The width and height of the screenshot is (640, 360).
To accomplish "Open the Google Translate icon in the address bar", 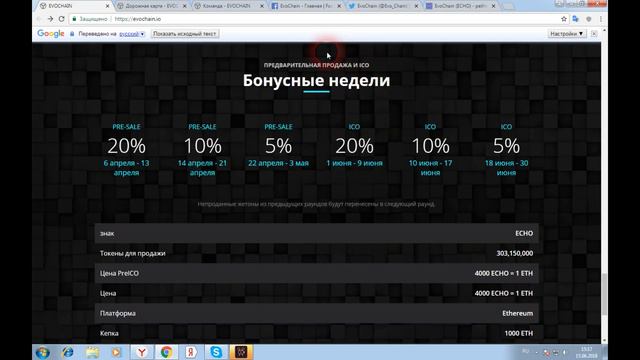I will tap(576, 19).
